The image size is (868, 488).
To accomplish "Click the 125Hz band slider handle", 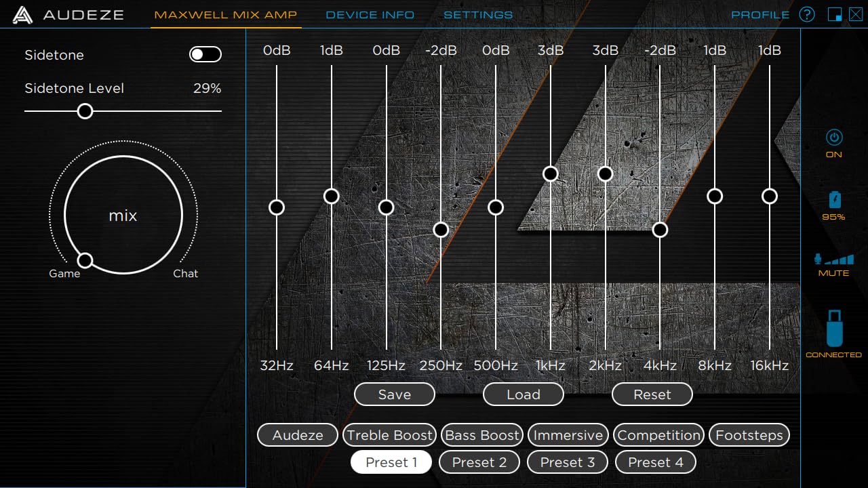I will coord(387,207).
